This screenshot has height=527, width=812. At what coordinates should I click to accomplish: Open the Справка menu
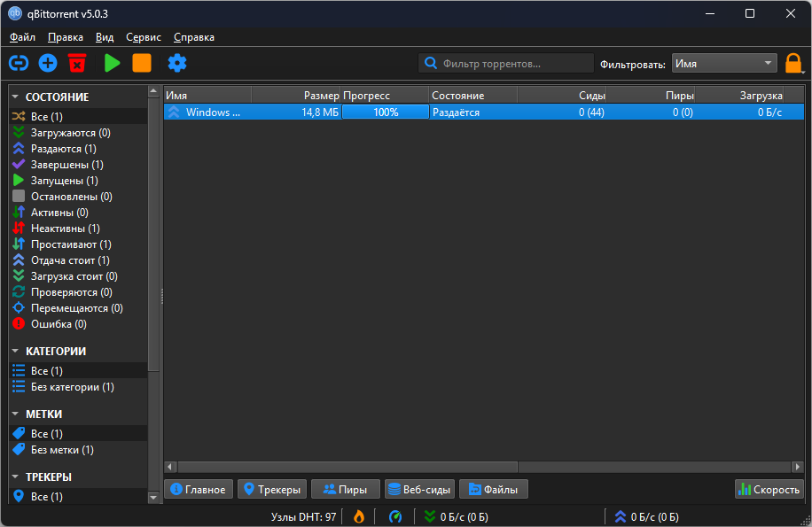pos(193,37)
